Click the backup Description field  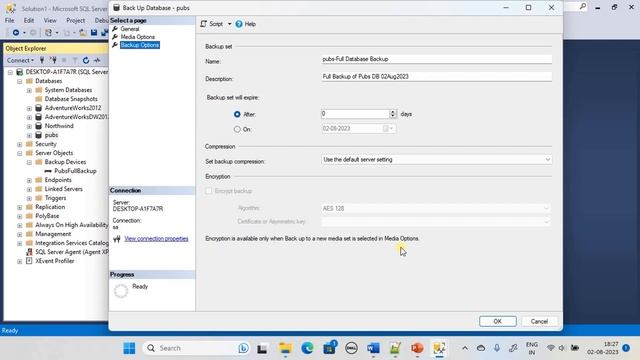pyautogui.click(x=436, y=77)
